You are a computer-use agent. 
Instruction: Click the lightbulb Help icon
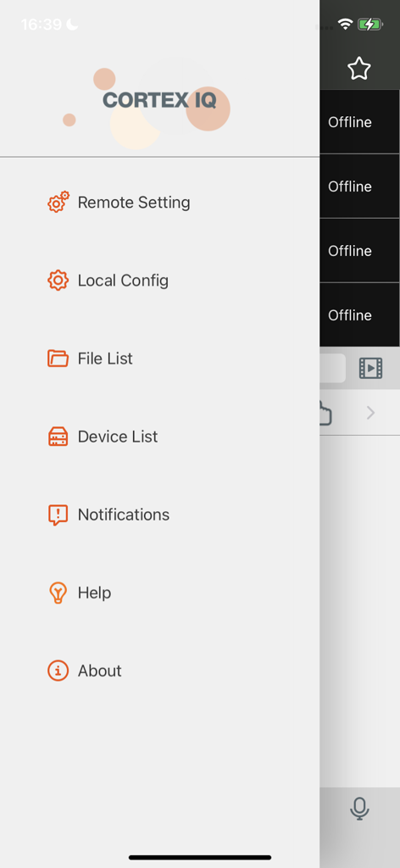(58, 593)
